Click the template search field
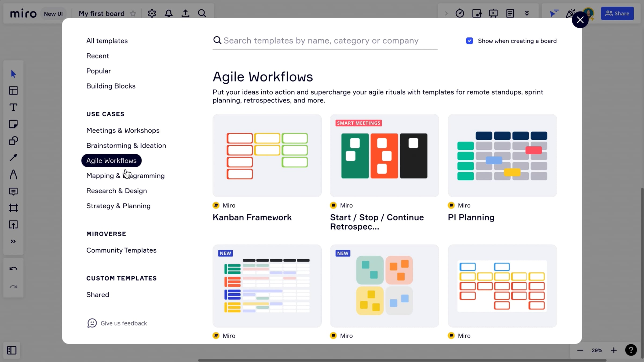644x362 pixels. [325, 41]
